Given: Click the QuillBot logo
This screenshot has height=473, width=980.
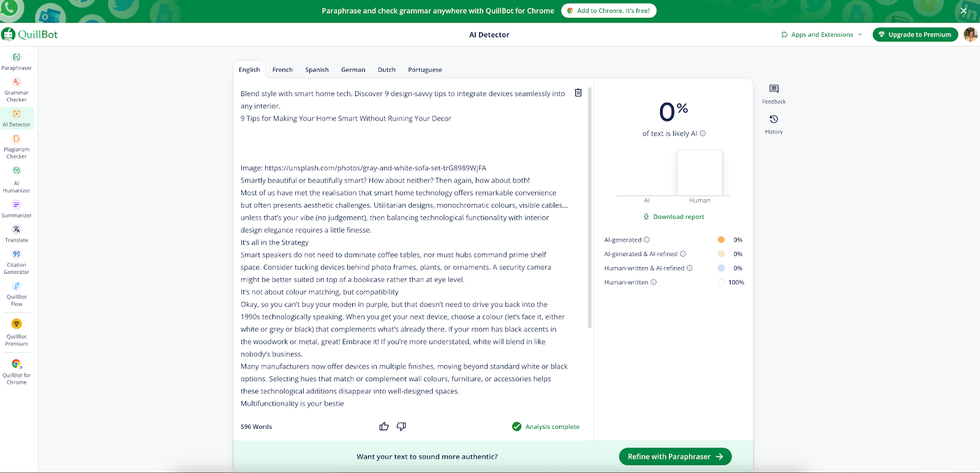Looking at the screenshot, I should (29, 34).
